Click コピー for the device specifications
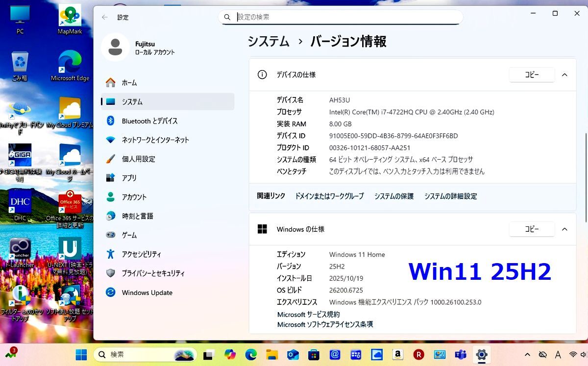588x366 pixels. (x=532, y=74)
